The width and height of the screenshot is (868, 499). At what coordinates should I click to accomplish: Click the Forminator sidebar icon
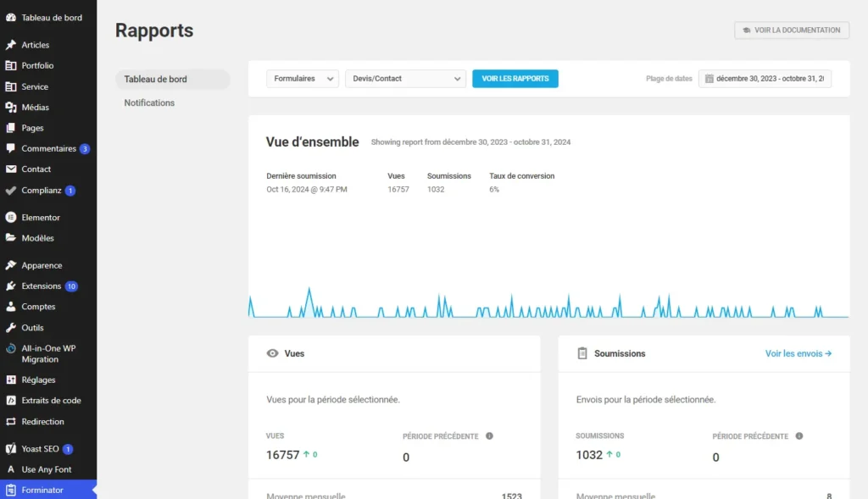point(11,490)
